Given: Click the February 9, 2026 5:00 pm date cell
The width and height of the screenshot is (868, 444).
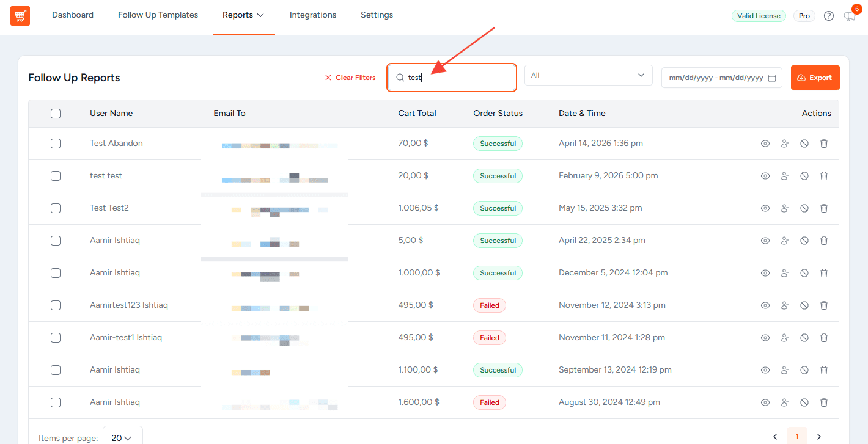Looking at the screenshot, I should (x=608, y=176).
